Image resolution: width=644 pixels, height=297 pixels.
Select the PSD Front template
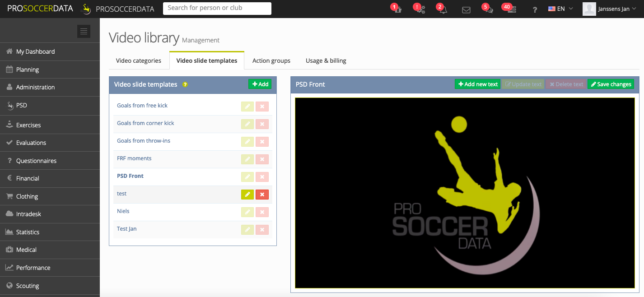click(130, 176)
